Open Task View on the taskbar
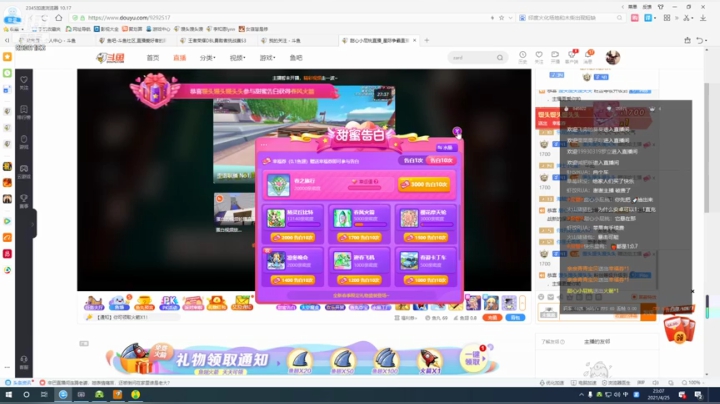720x404 pixels. (x=44, y=395)
